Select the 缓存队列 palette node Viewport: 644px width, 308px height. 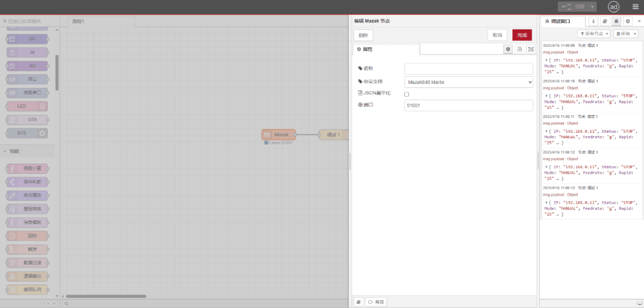[x=27, y=290]
